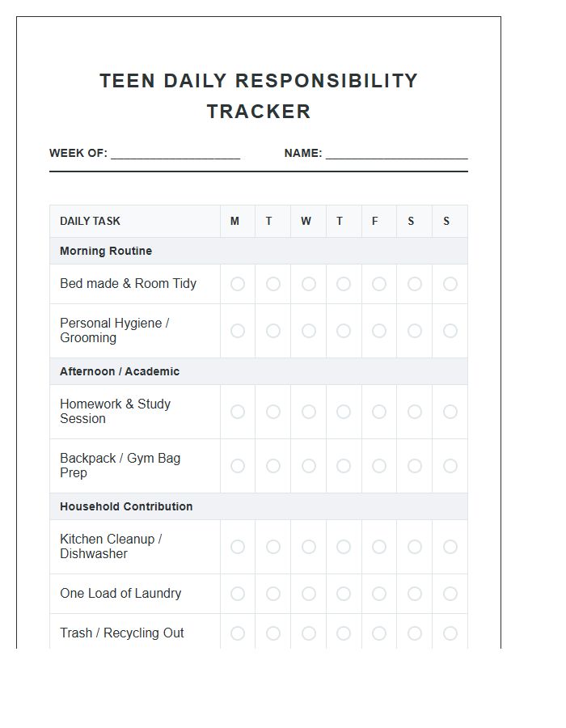Tick Wednesday circle for Kitchen Cleanup / Dishwasher
Screen dimensions: 566x728
point(309,547)
